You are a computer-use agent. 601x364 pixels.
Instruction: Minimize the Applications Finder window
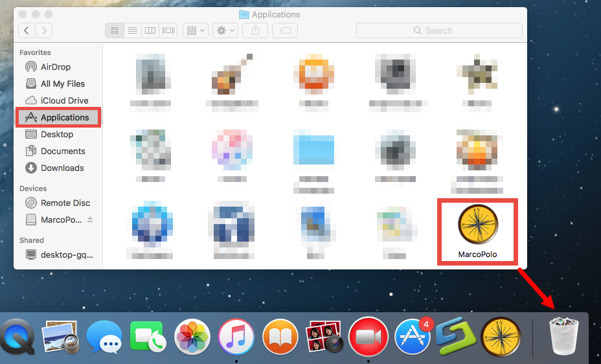coord(36,14)
